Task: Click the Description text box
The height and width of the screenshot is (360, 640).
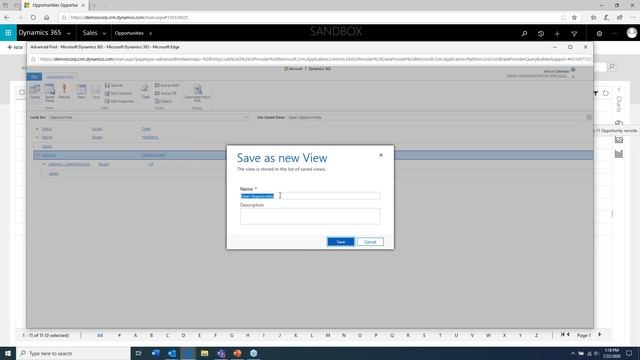Action: click(310, 216)
